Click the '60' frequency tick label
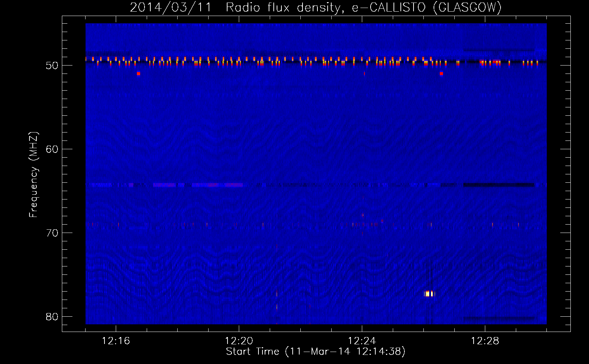Viewport: 589px width, 364px height. 52,149
